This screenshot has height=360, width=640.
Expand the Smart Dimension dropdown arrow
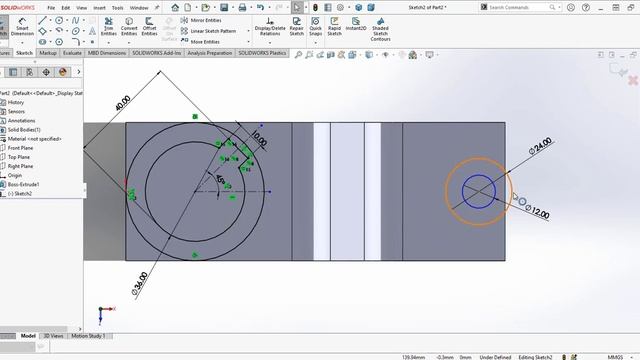22,42
